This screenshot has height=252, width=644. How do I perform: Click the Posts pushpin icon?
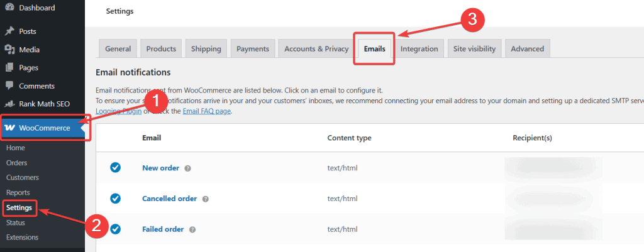pyautogui.click(x=9, y=31)
